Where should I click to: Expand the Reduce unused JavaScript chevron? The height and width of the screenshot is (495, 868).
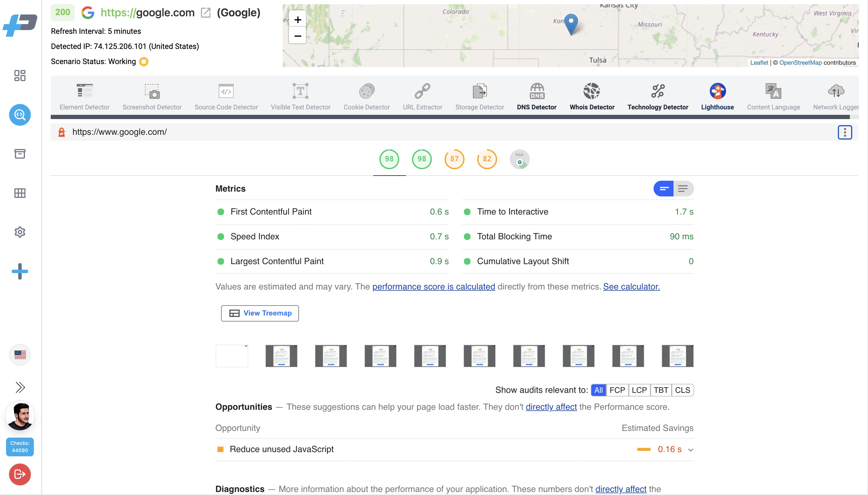[690, 450]
